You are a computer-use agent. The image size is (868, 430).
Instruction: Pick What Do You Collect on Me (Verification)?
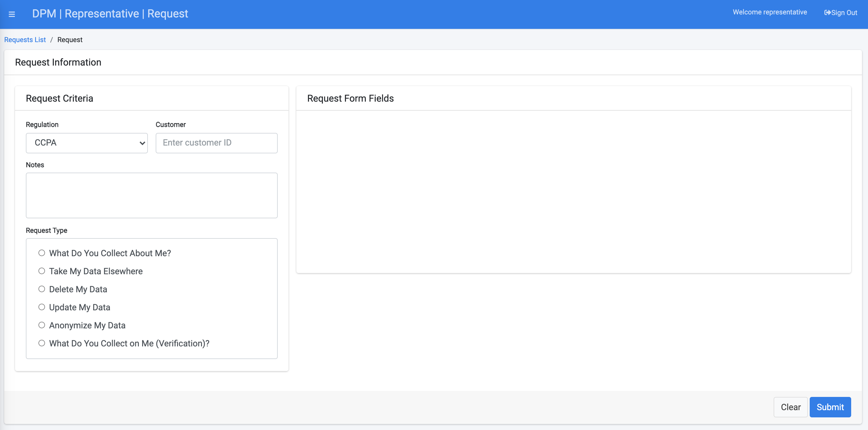42,343
